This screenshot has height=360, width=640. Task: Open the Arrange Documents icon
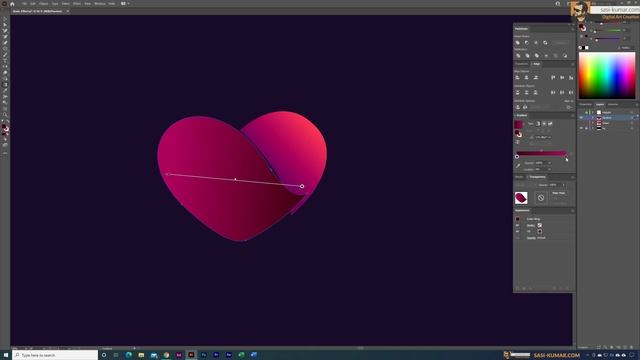[x=124, y=3]
